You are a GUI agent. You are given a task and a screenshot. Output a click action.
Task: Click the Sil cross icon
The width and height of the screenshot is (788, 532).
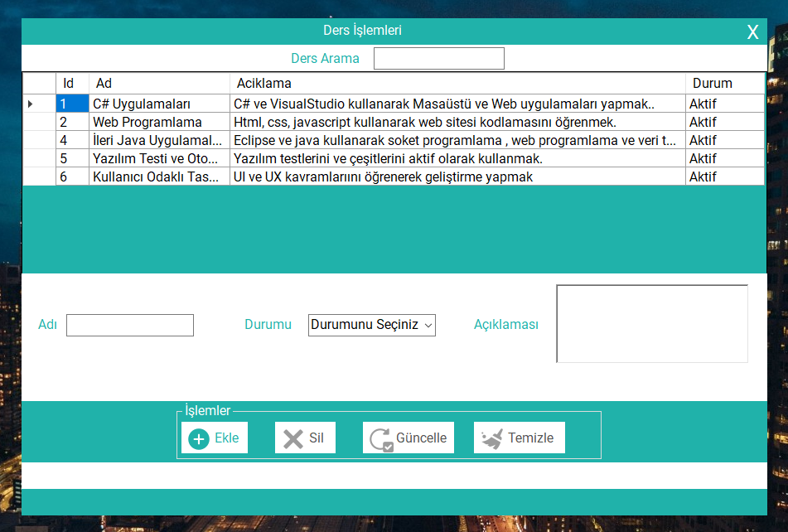coord(293,438)
